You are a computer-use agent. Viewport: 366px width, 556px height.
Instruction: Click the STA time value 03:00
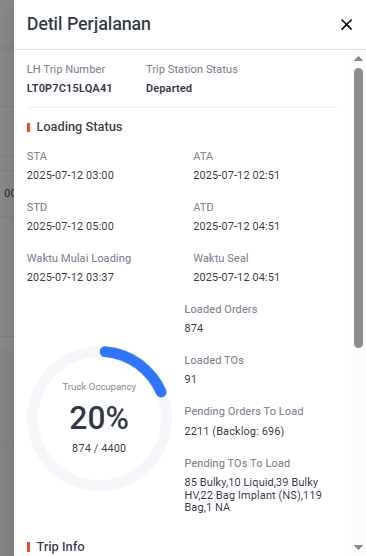[71, 175]
